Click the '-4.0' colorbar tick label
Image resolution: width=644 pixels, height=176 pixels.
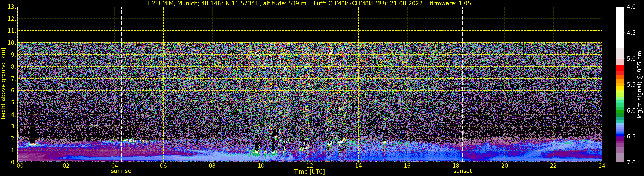[x=630, y=7]
